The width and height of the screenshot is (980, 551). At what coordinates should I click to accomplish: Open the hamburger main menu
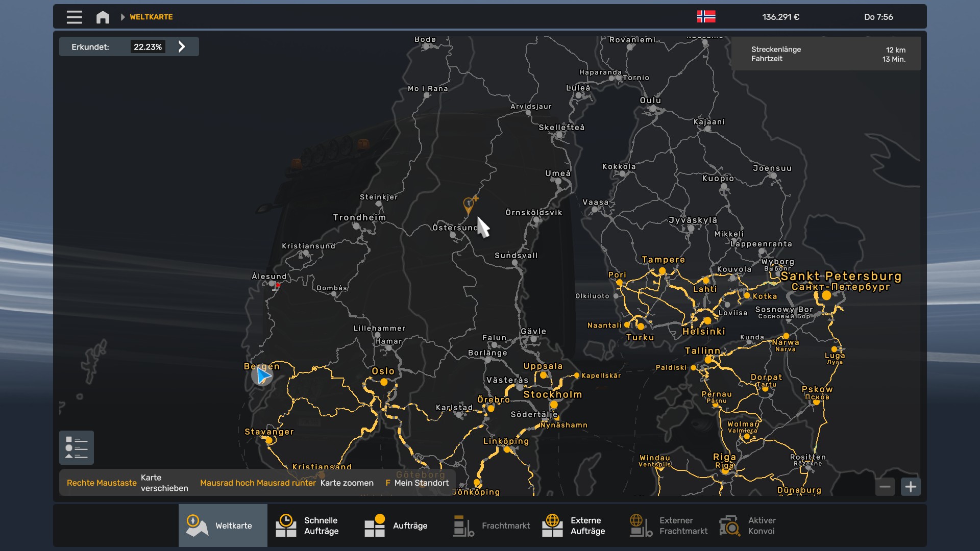coord(74,17)
